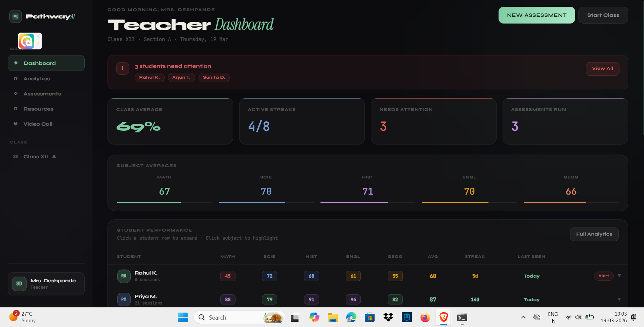The width and height of the screenshot is (644, 327).
Task: Select the Arjun T. attention chip
Action: 181,77
